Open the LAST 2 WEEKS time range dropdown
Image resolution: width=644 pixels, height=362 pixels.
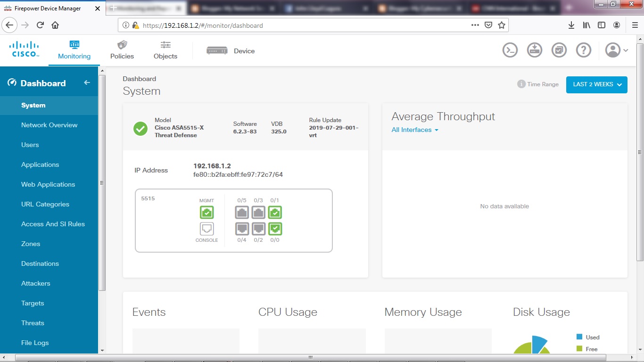tap(596, 85)
